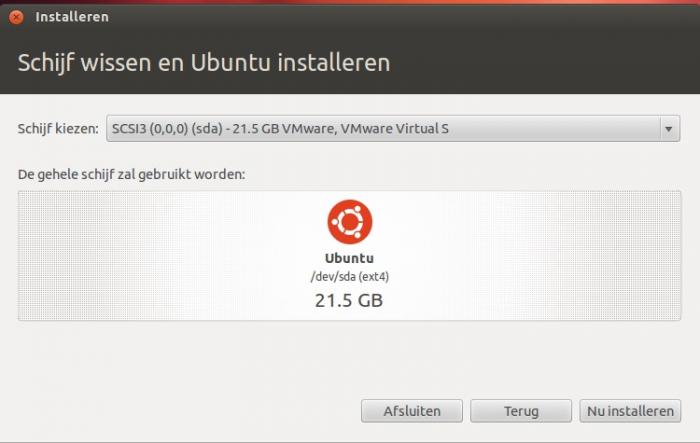Click heading Schijf wissen en Ubuntu installeren
This screenshot has height=443, width=700.
(x=204, y=62)
